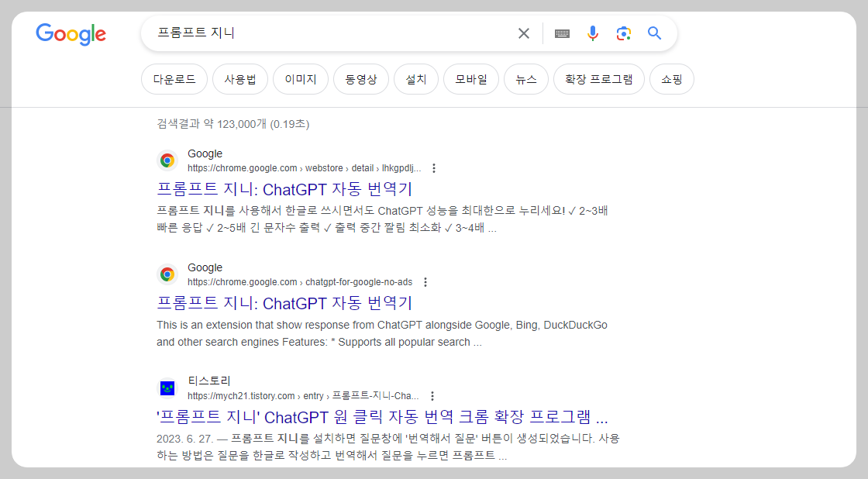
Task: Open the on-screen keyboard input tool
Action: click(562, 34)
